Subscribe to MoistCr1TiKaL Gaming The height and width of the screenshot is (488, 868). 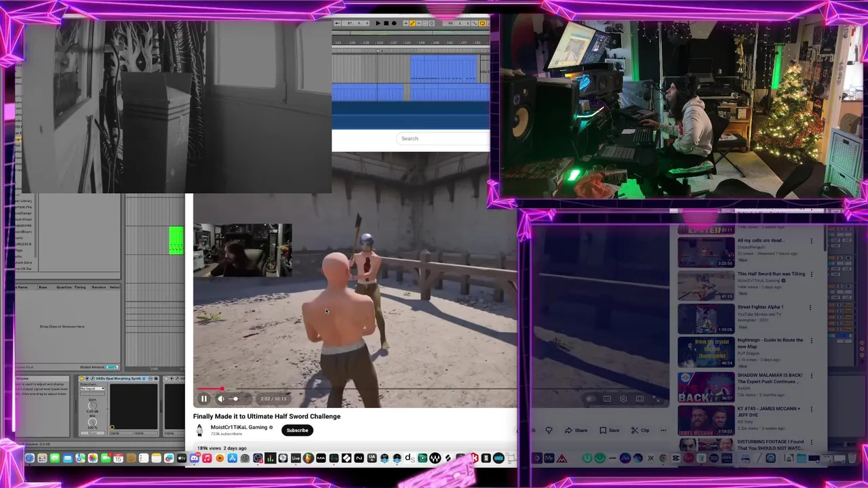(297, 430)
